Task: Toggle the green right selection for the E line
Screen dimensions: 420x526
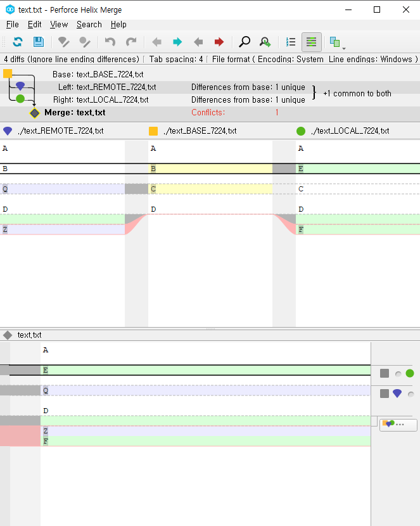Action: point(410,373)
